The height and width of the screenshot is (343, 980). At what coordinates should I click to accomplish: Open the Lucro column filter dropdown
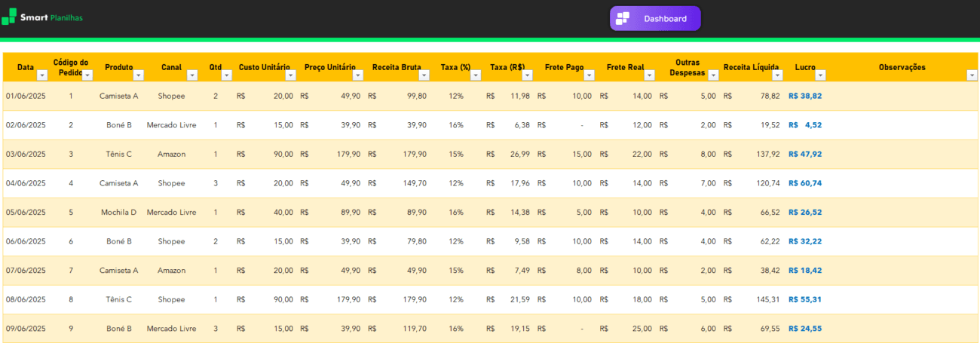[x=820, y=75]
